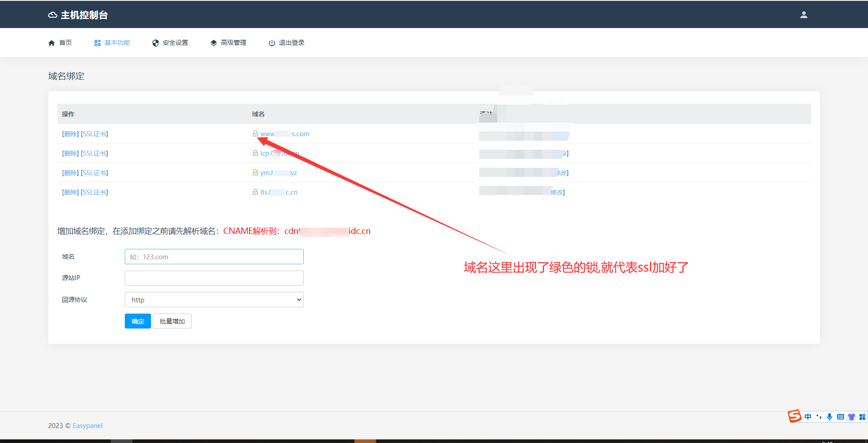Click the green lock icon for www domain
Screen dimensions: 868x443
255,133
